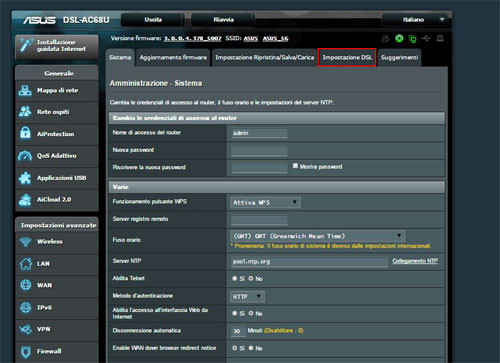The width and height of the screenshot is (500, 363).
Task: Select Si for Abilita Telnet
Action: click(235, 278)
